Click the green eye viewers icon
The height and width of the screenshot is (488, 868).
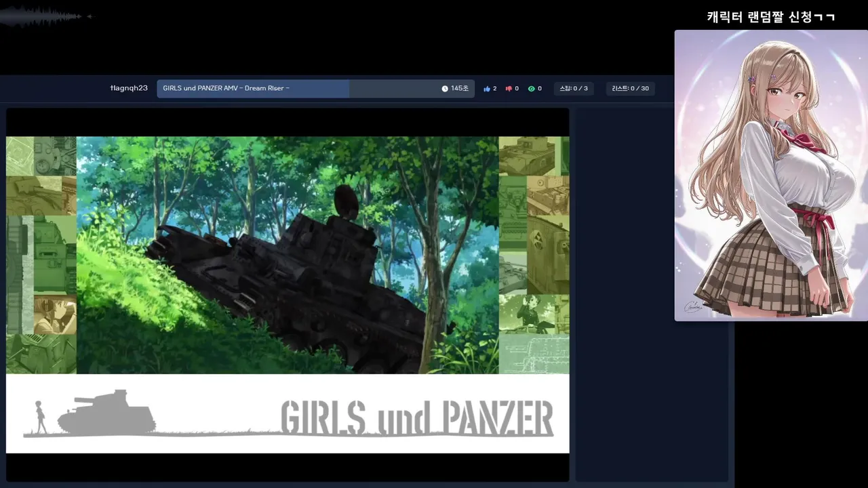pyautogui.click(x=531, y=89)
